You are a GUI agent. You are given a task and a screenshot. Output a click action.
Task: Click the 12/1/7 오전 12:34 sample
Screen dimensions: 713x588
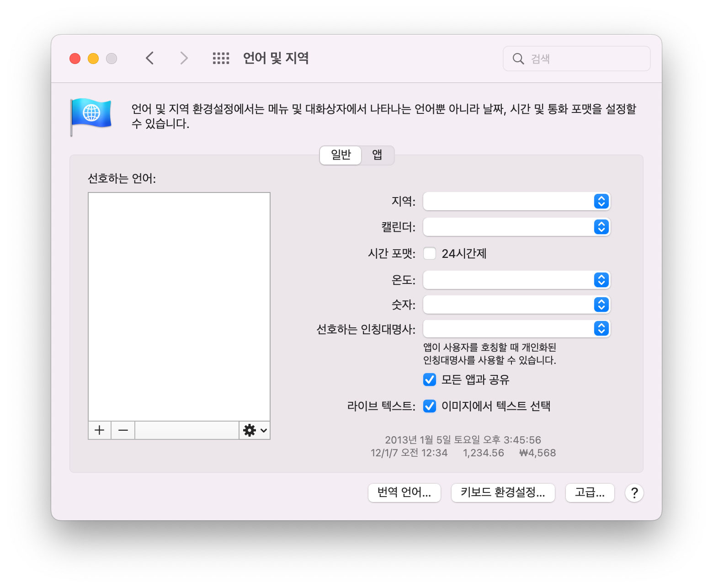tap(409, 453)
